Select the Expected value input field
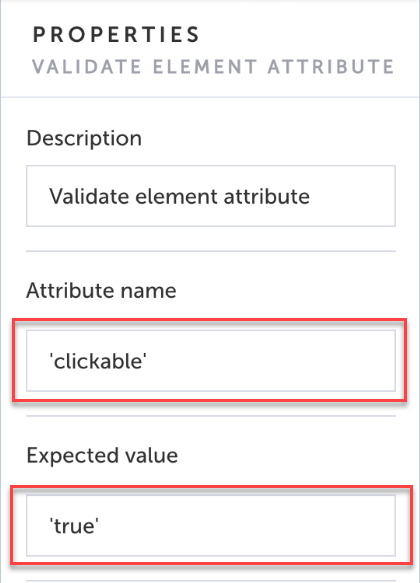Viewport: 420px width, 583px height. pos(211,525)
